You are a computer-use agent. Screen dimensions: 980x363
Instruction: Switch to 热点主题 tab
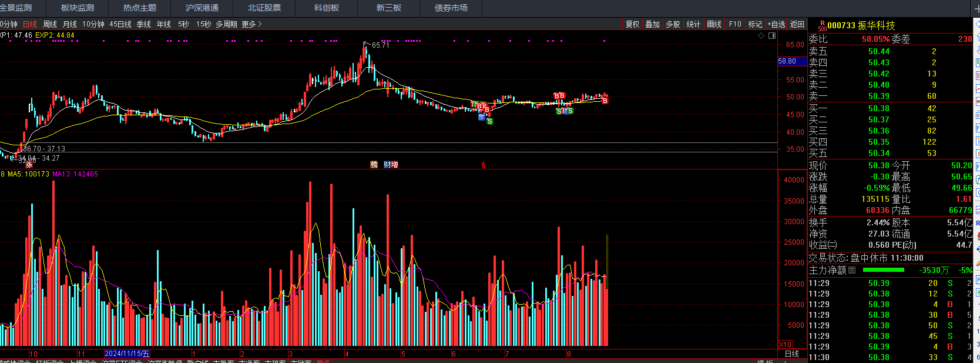point(140,8)
